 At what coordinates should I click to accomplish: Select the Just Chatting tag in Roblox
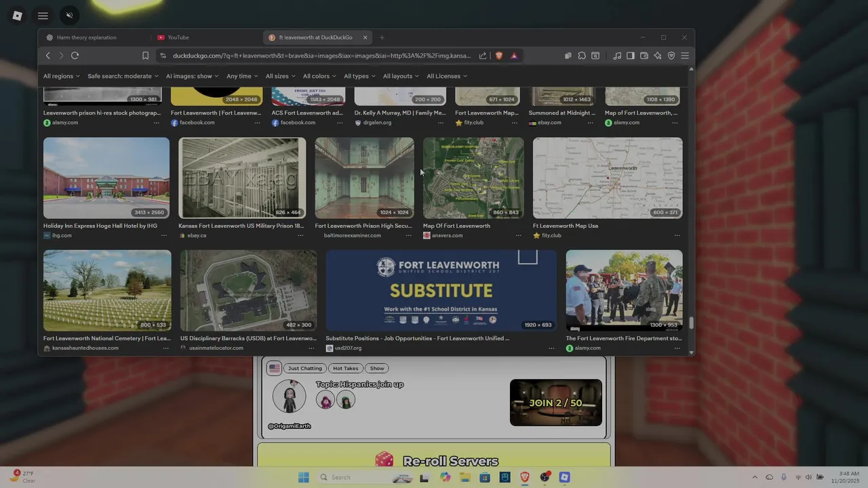[304, 368]
